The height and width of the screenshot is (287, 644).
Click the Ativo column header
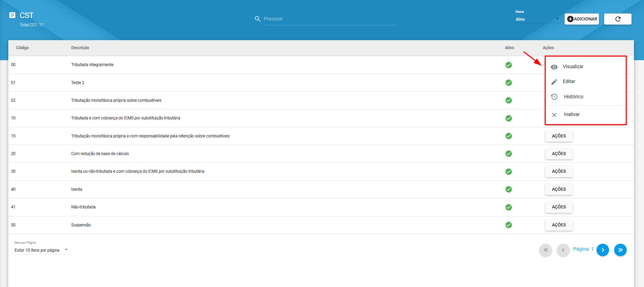509,48
